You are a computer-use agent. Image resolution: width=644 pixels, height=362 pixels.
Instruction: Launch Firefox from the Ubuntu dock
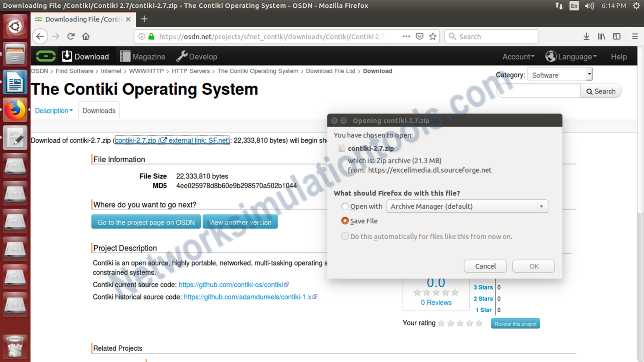15,111
